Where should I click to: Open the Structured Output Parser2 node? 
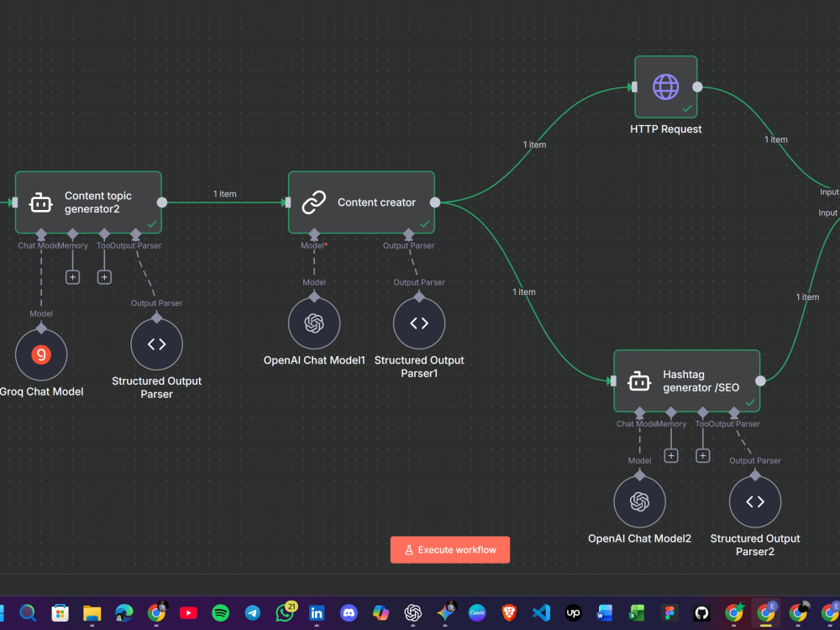tap(755, 501)
